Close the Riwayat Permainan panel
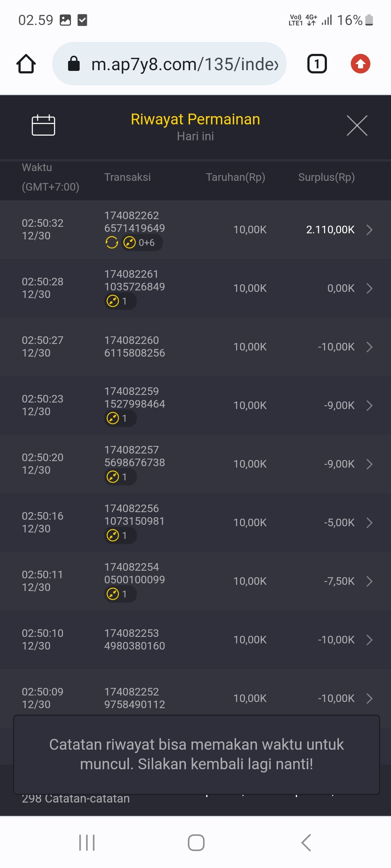The height and width of the screenshot is (868, 391). coord(357,125)
